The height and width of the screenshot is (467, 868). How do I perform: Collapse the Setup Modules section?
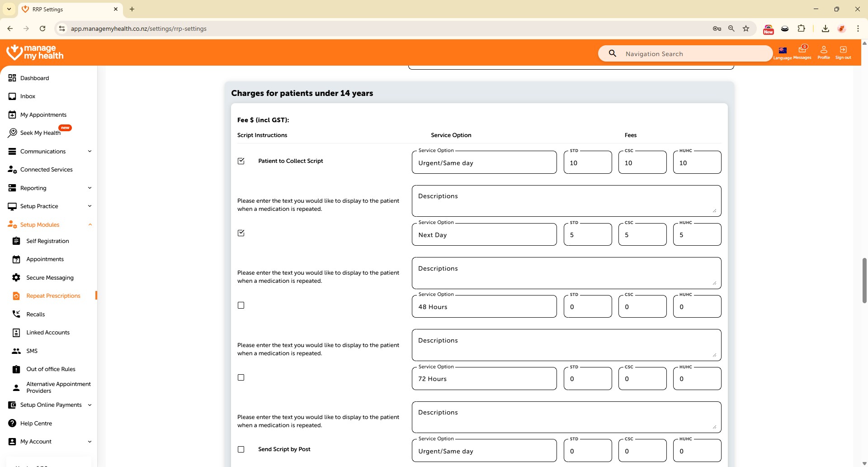[x=90, y=225]
